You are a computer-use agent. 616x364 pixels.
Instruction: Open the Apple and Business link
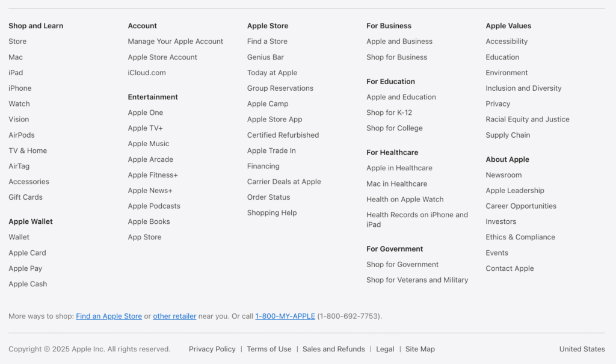tap(399, 42)
